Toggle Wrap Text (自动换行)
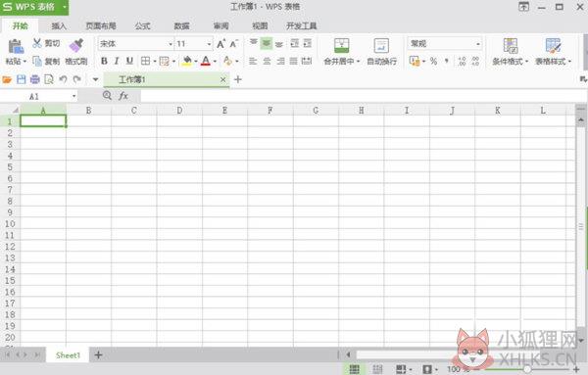Image resolution: width=588 pixels, height=375 pixels. pos(382,52)
